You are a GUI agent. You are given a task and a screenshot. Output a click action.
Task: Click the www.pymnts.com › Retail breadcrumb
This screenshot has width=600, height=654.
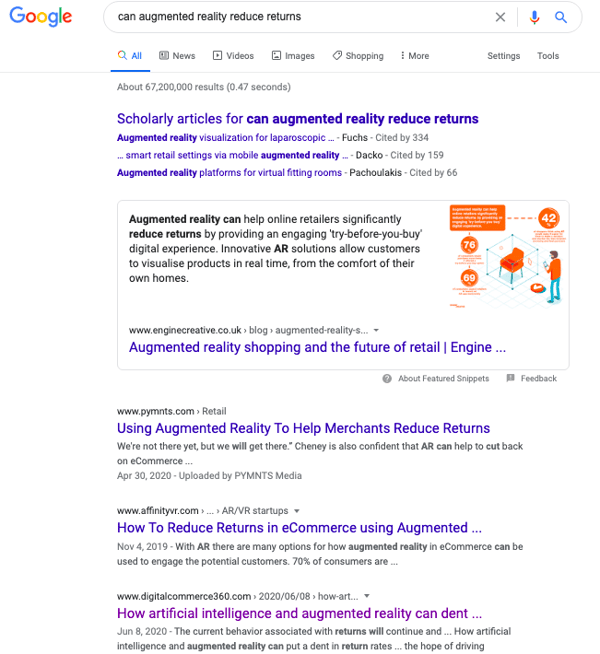(x=172, y=411)
